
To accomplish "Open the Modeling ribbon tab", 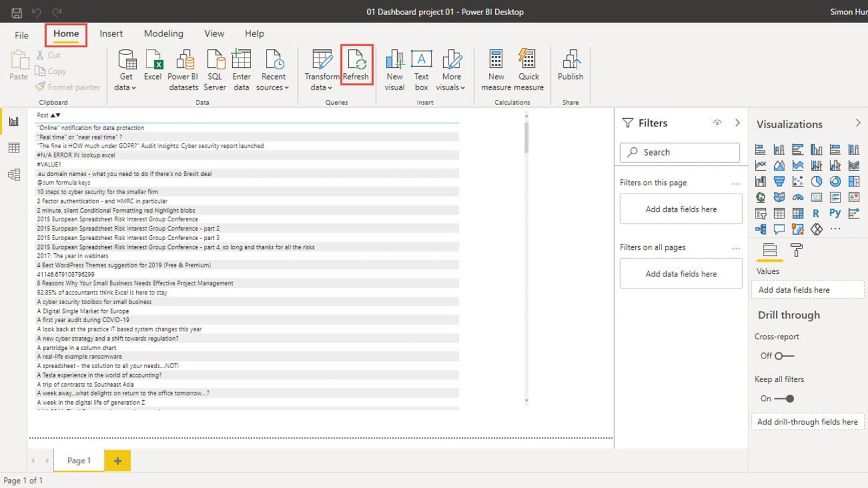I will tap(163, 34).
